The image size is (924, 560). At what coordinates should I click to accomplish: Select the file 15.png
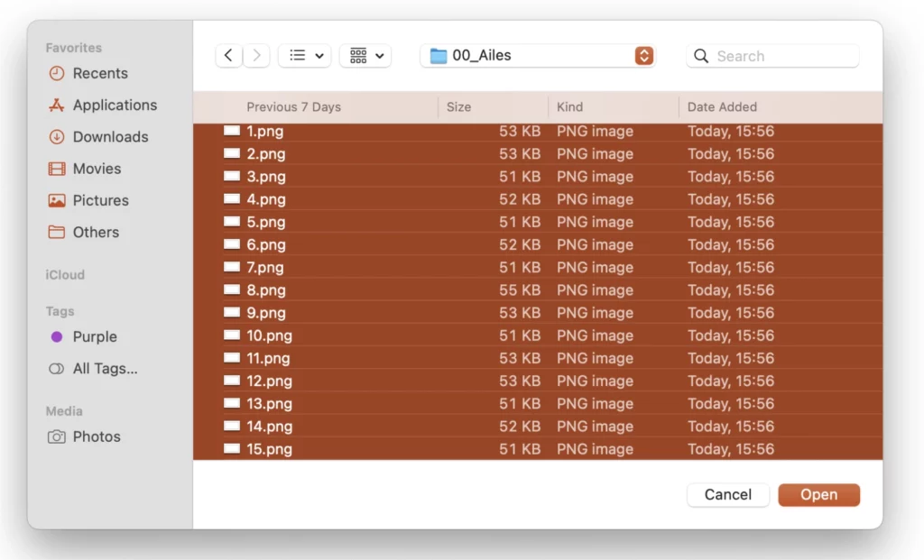coord(538,449)
